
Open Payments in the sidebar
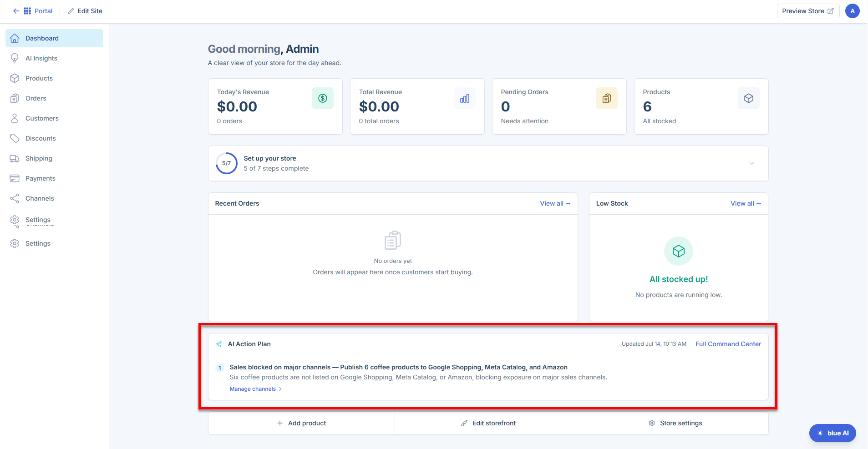coord(54,178)
